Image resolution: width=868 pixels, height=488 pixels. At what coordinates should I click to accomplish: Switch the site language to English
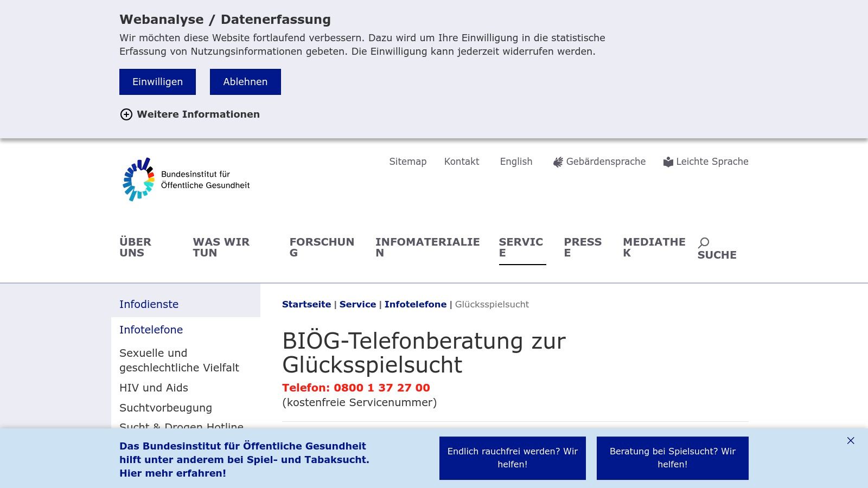tap(516, 161)
